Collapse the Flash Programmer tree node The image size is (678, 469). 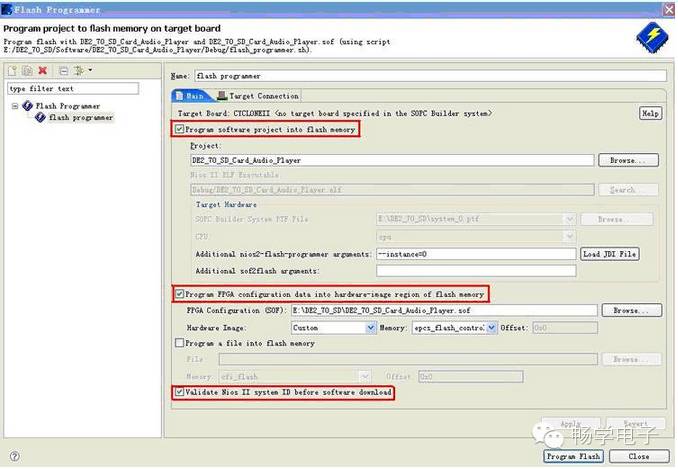pos(15,106)
